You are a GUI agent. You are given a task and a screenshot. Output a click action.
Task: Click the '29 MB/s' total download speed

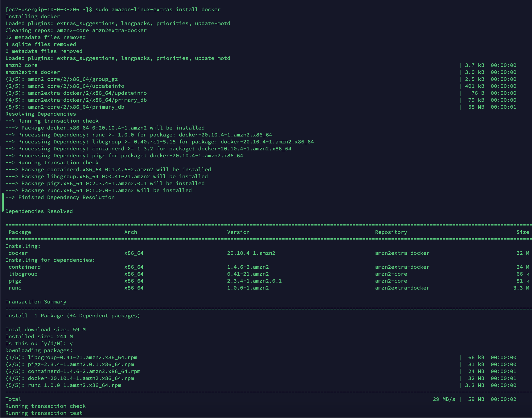444,399
